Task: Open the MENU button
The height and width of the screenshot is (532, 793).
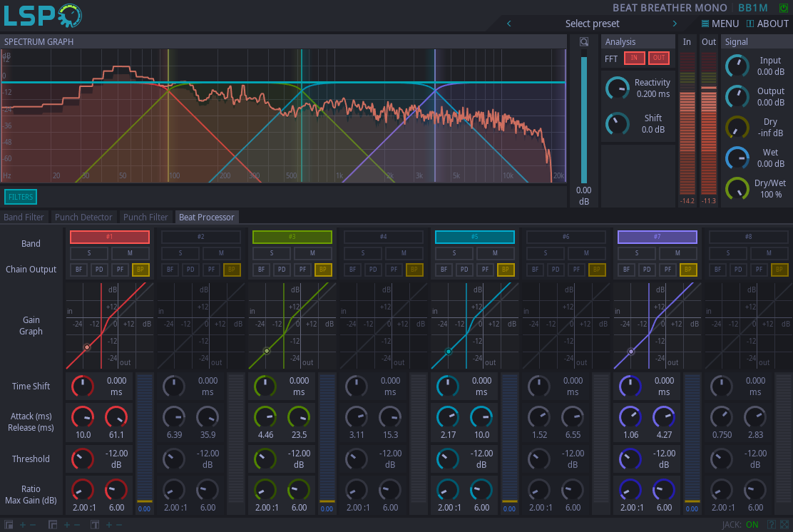Action: (719, 24)
